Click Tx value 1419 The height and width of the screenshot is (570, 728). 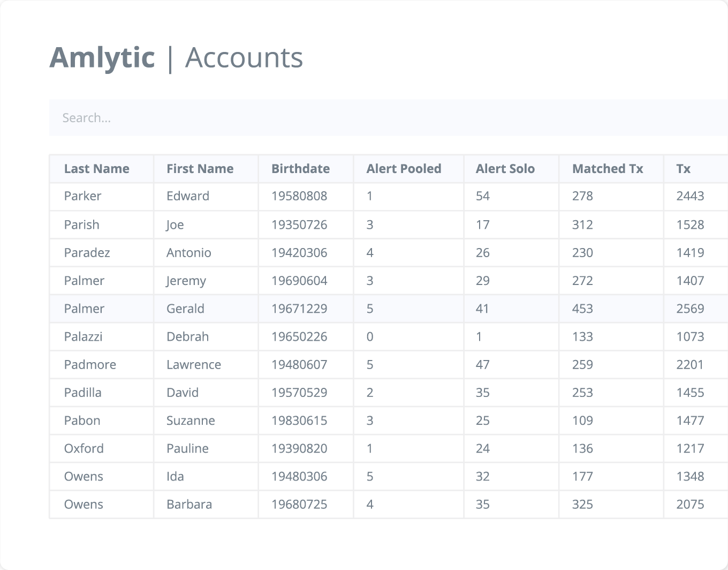(x=690, y=253)
